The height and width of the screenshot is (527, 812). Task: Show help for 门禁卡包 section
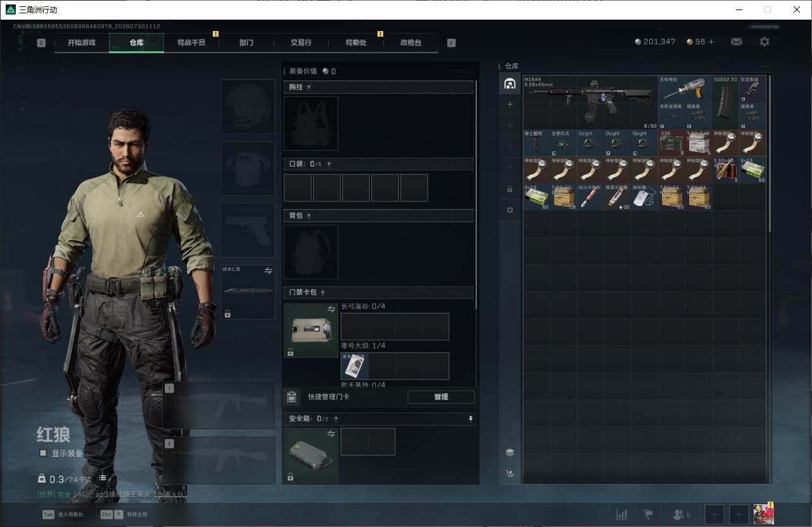point(322,293)
